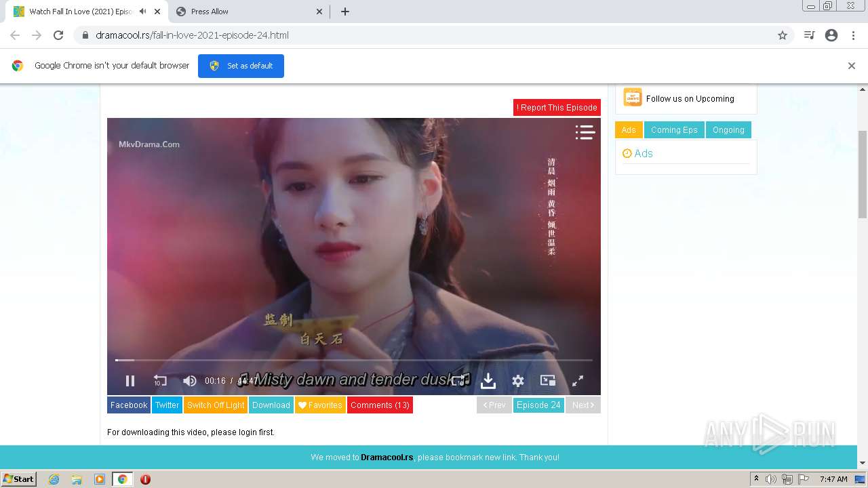Select Chrome in the taskbar
The image size is (868, 488).
(x=122, y=479)
